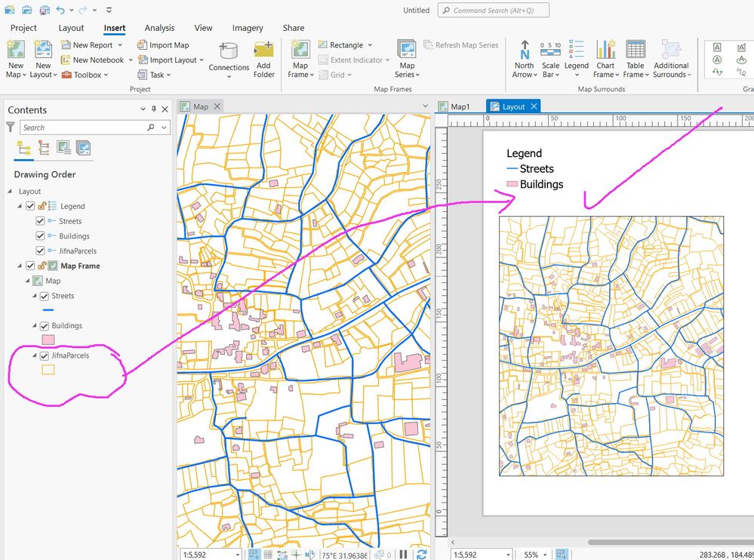Toggle JifnaParcels layer visibility in Map
This screenshot has width=754, height=560.
tap(45, 355)
